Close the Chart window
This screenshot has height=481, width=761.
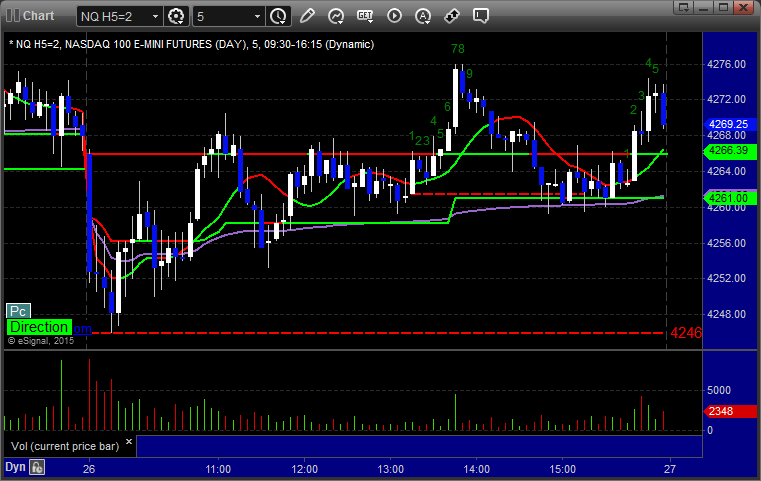click(743, 7)
